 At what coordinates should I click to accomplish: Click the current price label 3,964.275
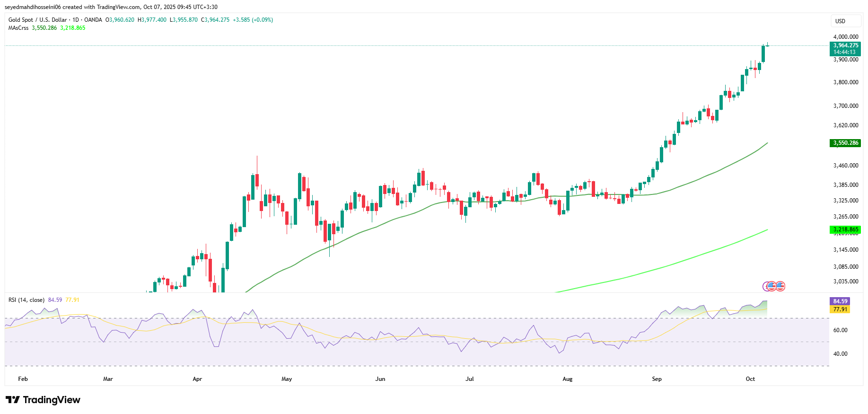(845, 45)
